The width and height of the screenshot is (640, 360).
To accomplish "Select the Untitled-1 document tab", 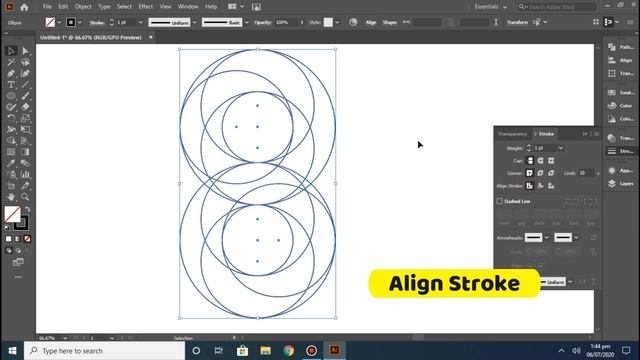I will (x=91, y=38).
